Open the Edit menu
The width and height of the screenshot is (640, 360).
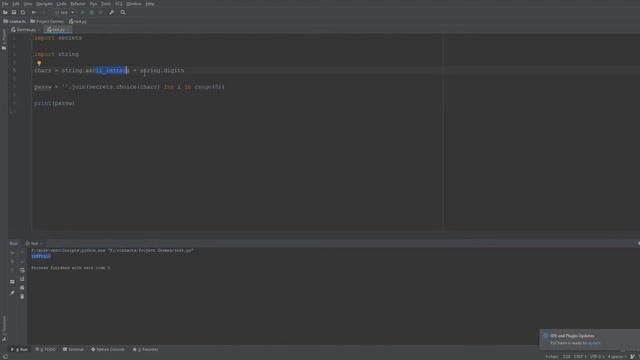(x=16, y=4)
